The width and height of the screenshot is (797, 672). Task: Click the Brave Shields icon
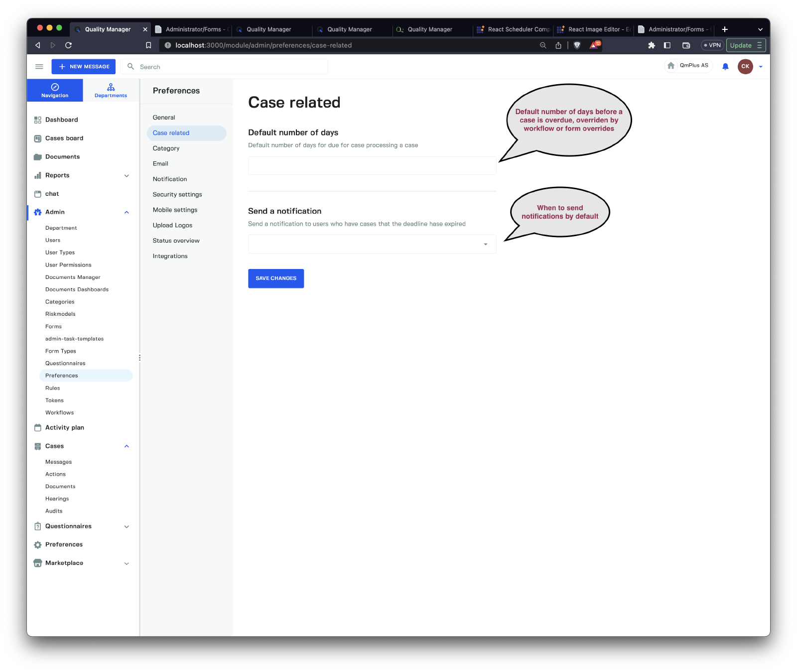(577, 45)
